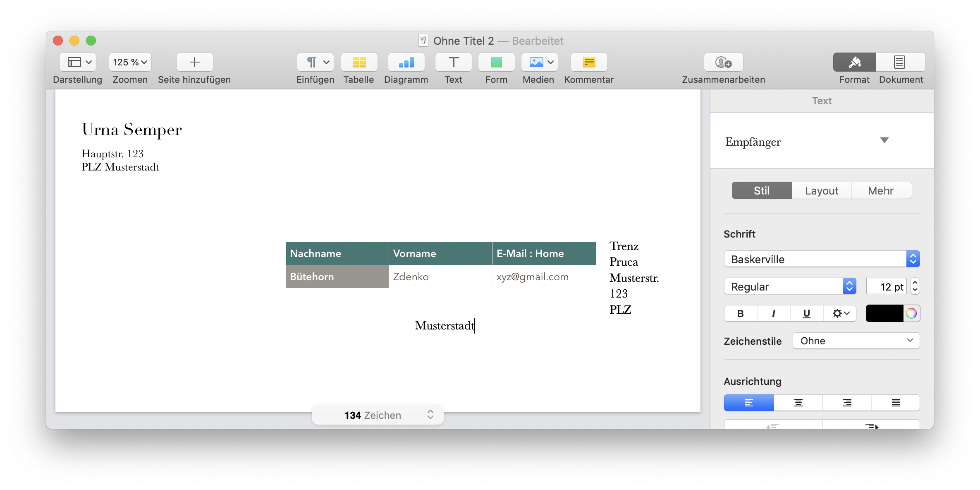Switch to the Mehr tab

tap(881, 191)
